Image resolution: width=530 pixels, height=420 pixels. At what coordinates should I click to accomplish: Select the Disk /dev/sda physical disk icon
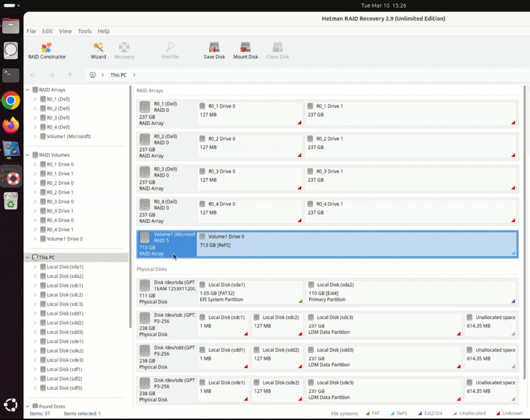pyautogui.click(x=145, y=285)
